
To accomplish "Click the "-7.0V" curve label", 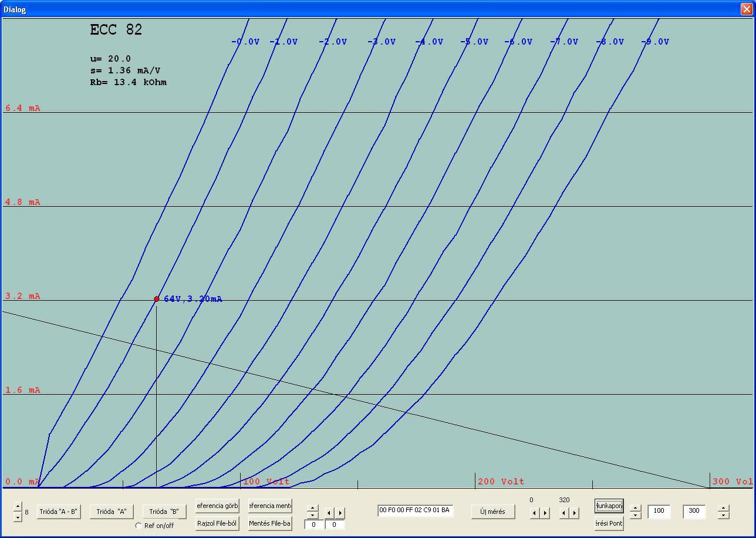I will click(564, 42).
